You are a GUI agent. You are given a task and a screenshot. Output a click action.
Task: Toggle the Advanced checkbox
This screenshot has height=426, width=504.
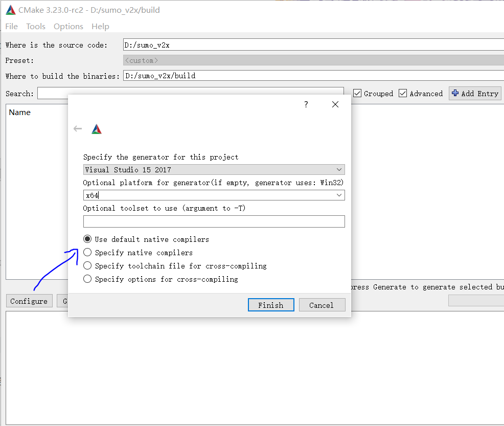[403, 93]
